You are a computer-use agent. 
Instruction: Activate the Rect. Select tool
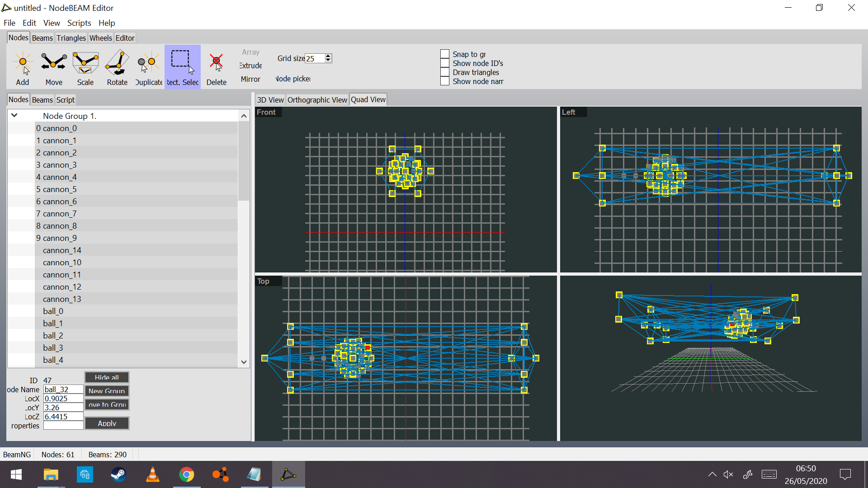pos(183,67)
